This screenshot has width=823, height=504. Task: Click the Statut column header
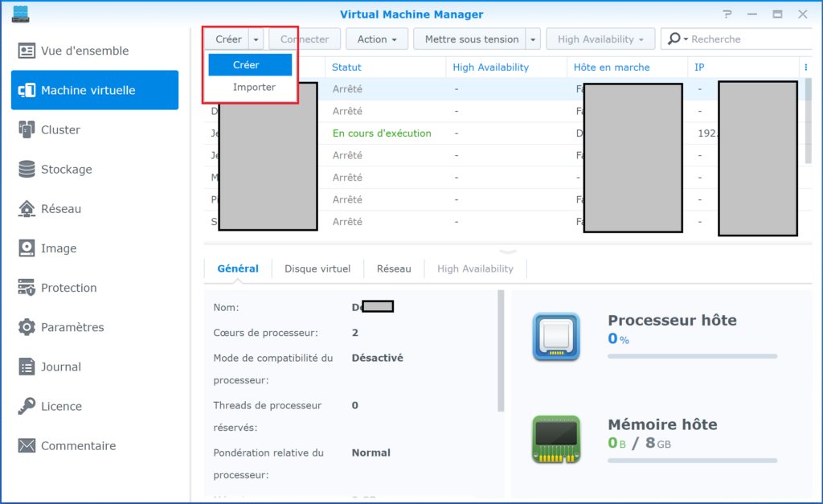[x=347, y=68]
